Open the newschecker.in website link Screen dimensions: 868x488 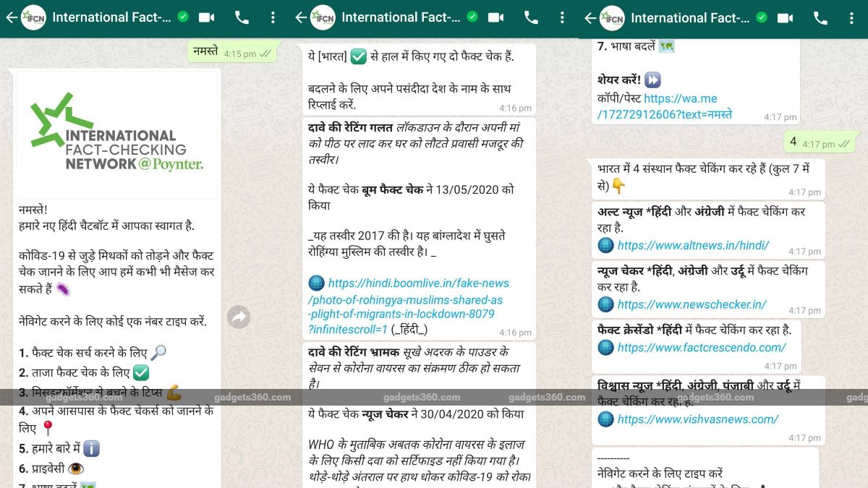point(691,304)
